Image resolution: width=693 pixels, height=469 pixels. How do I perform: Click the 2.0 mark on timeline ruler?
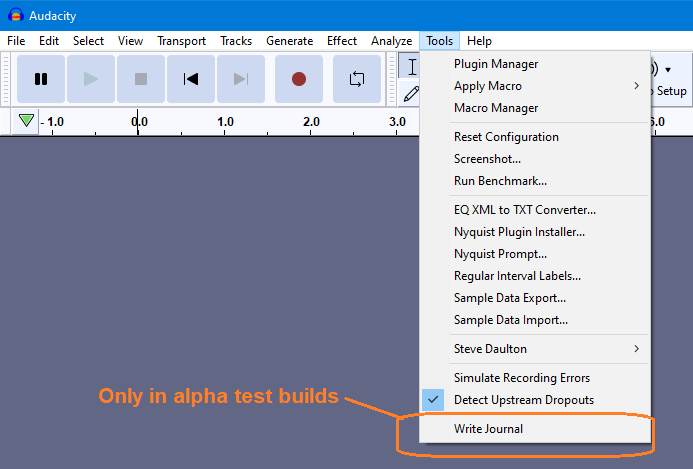(311, 122)
